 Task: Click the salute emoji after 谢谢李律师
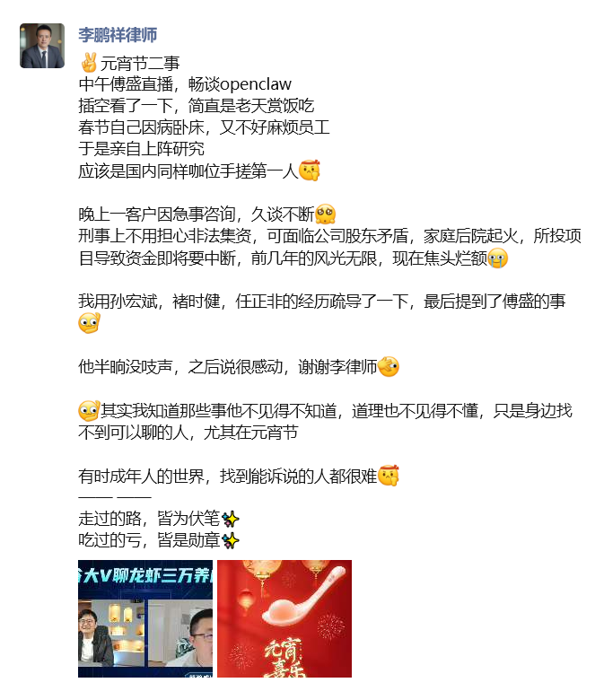[x=389, y=366]
